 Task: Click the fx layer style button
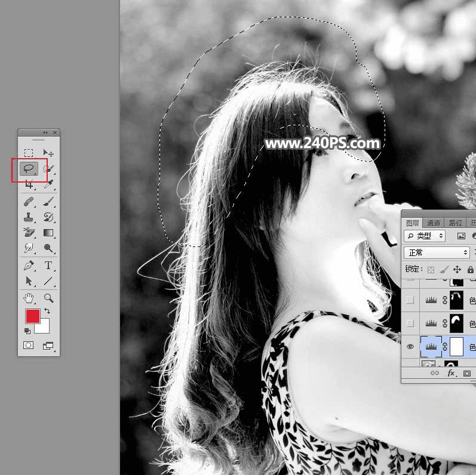[x=452, y=373]
